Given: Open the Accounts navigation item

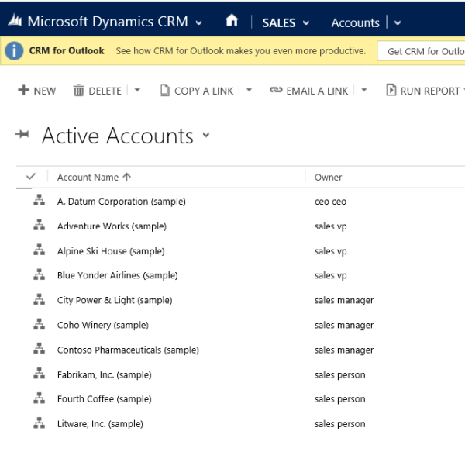Looking at the screenshot, I should (355, 22).
